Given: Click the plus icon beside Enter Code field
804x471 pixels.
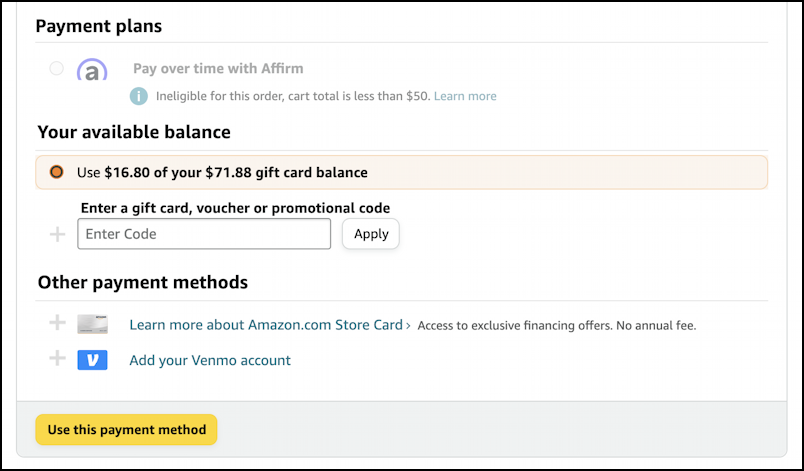Looking at the screenshot, I should pyautogui.click(x=57, y=235).
